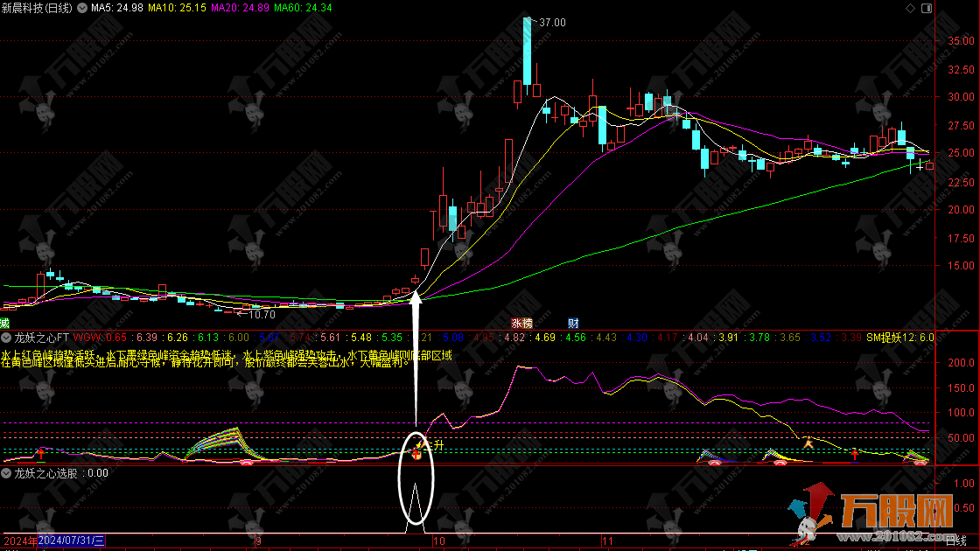Click the 2024/07/31 date marker

[72, 541]
